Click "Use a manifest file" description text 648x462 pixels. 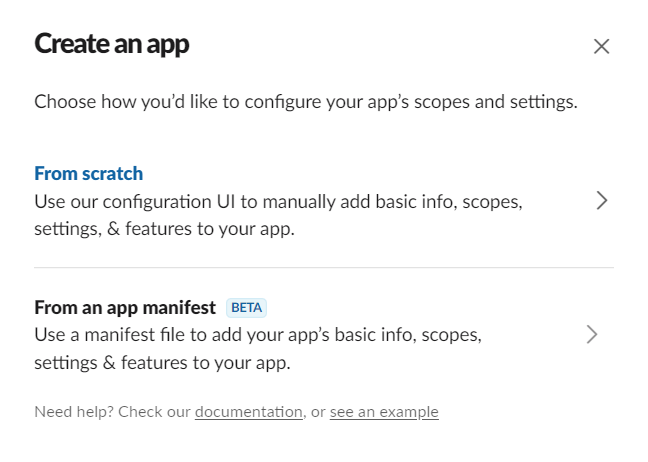(x=257, y=335)
